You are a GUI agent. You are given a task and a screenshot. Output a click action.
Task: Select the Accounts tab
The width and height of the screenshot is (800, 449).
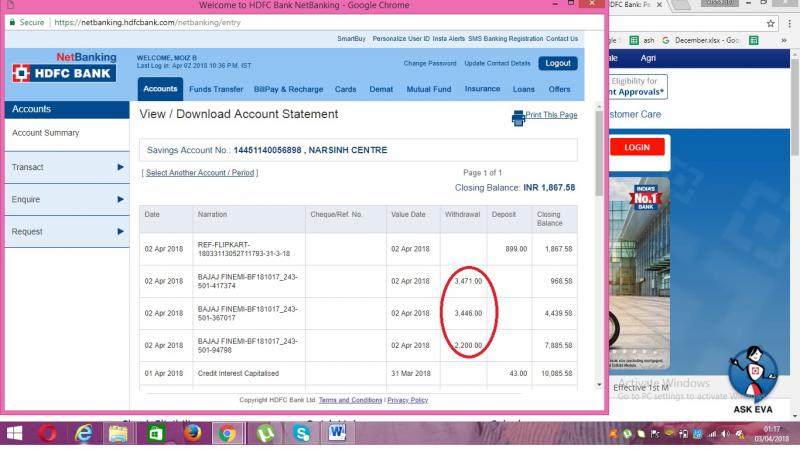pyautogui.click(x=160, y=89)
